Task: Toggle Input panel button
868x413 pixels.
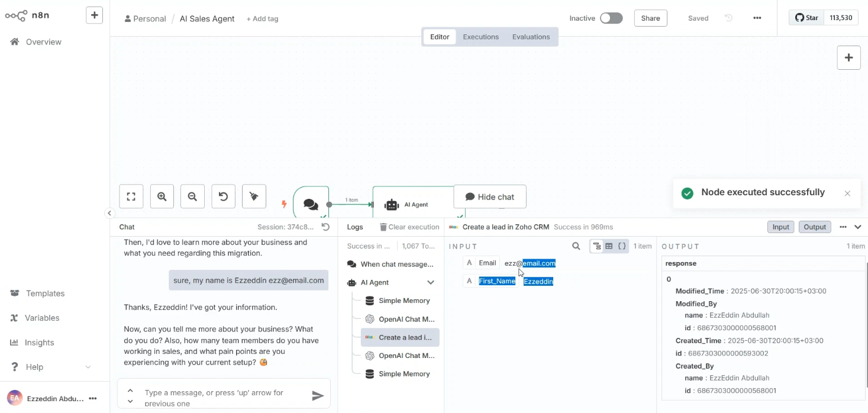Action: tap(780, 227)
